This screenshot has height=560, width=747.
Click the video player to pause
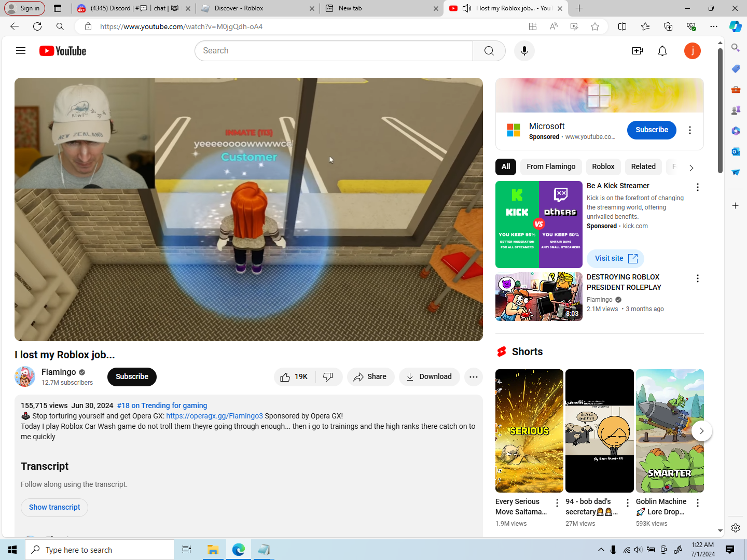[248, 209]
